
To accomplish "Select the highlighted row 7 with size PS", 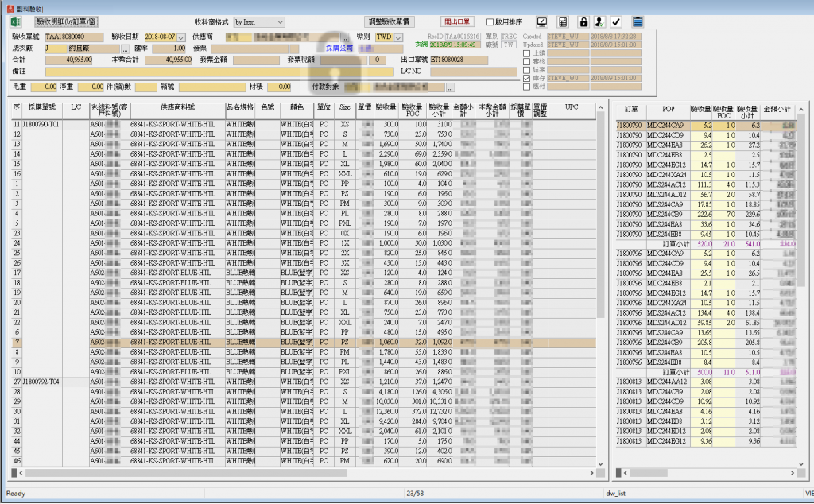I will pos(303,343).
